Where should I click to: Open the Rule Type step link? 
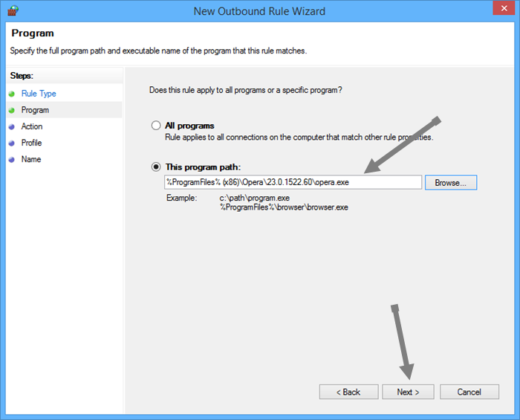[x=39, y=94]
